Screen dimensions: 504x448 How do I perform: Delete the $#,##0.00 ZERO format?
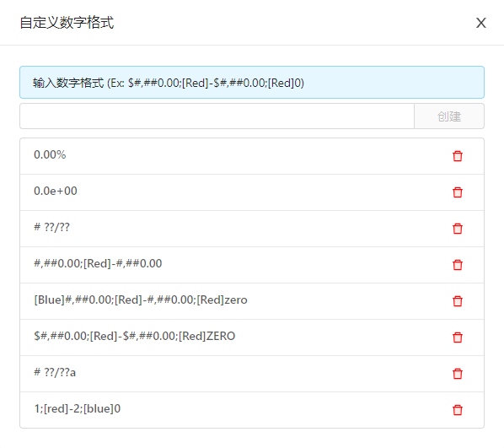[x=458, y=337]
